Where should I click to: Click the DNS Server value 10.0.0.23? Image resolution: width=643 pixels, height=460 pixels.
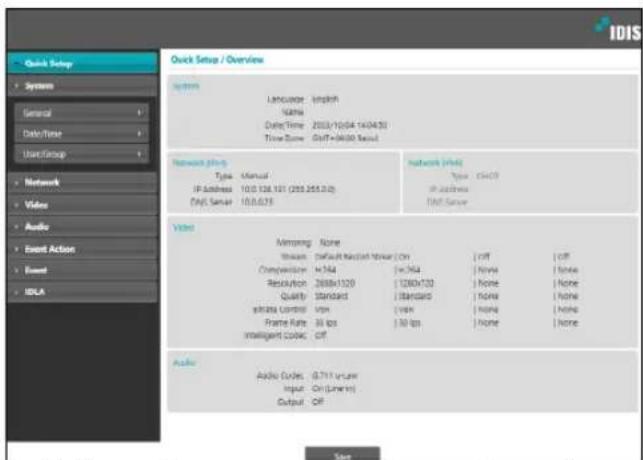pyautogui.click(x=257, y=202)
